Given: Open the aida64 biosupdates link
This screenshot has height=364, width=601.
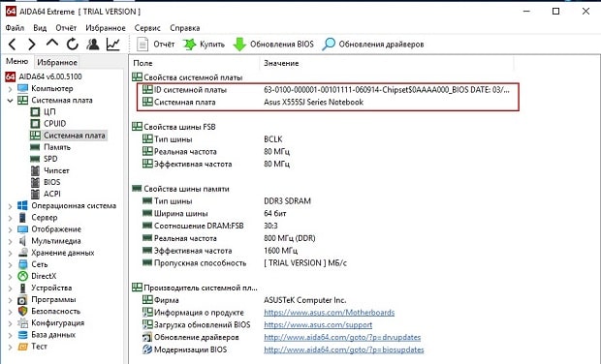Looking at the screenshot, I should 344,349.
